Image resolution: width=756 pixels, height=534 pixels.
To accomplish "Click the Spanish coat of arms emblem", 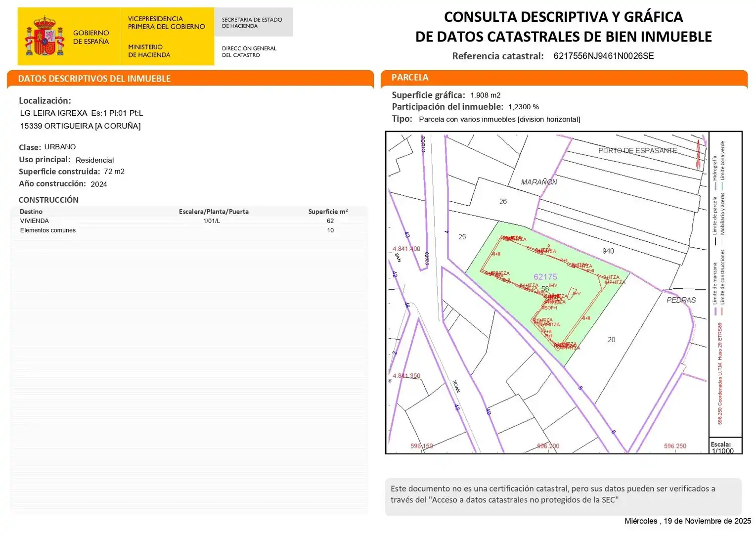I will [45, 36].
